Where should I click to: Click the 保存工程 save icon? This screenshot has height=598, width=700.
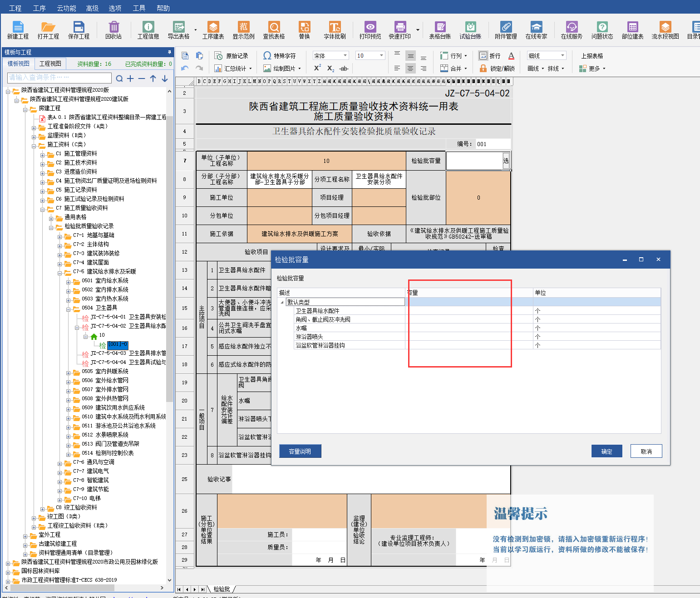point(79,30)
